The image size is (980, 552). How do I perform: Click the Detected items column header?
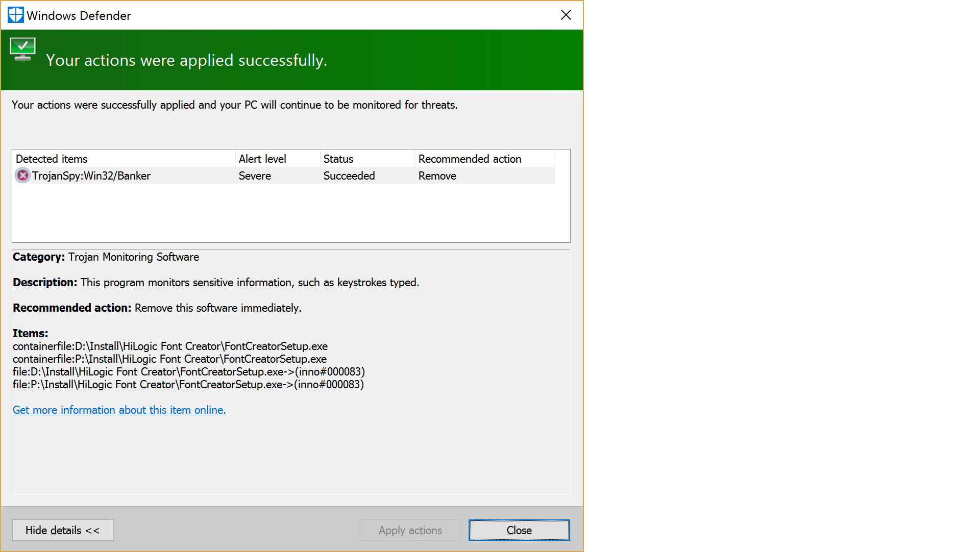click(124, 159)
